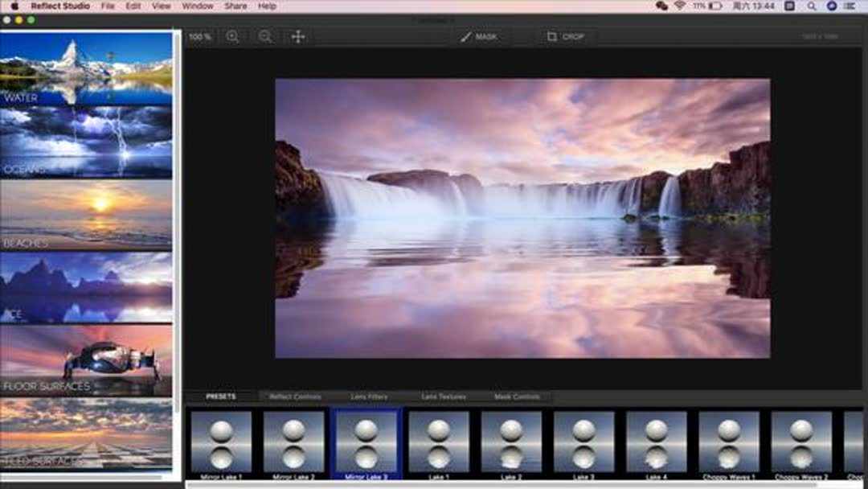
Task: Open the File menu
Action: click(x=108, y=6)
